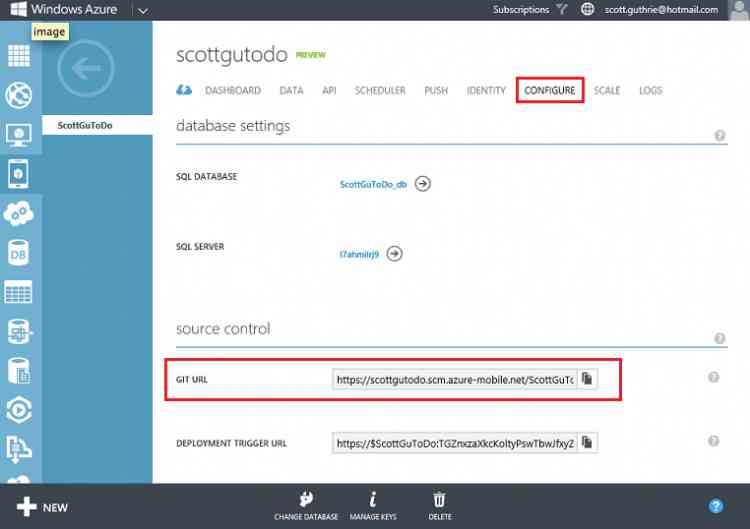Click arrow icon beside ScottGuToDo_db
This screenshot has width=750, height=529.
[x=422, y=184]
